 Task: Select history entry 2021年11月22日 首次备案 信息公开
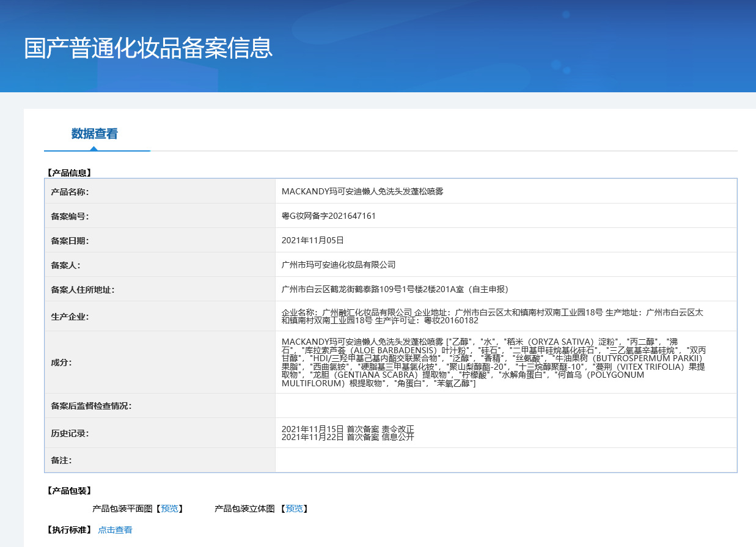[x=348, y=438]
